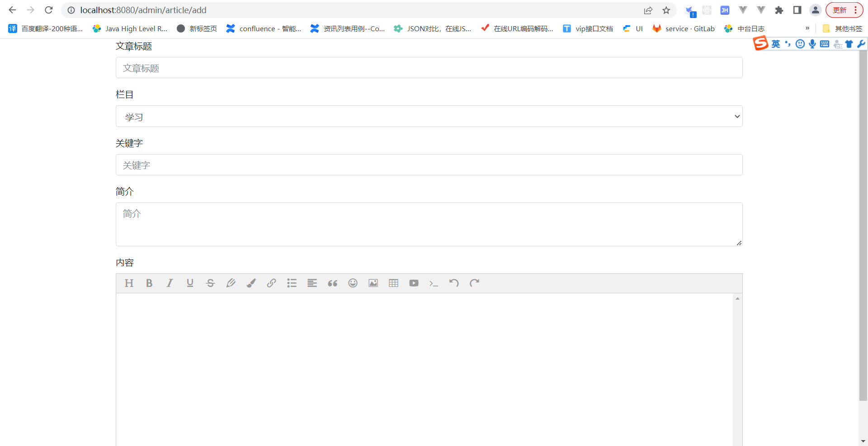The height and width of the screenshot is (446, 868).
Task: Click Sogou input microphone icon
Action: pyautogui.click(x=812, y=44)
